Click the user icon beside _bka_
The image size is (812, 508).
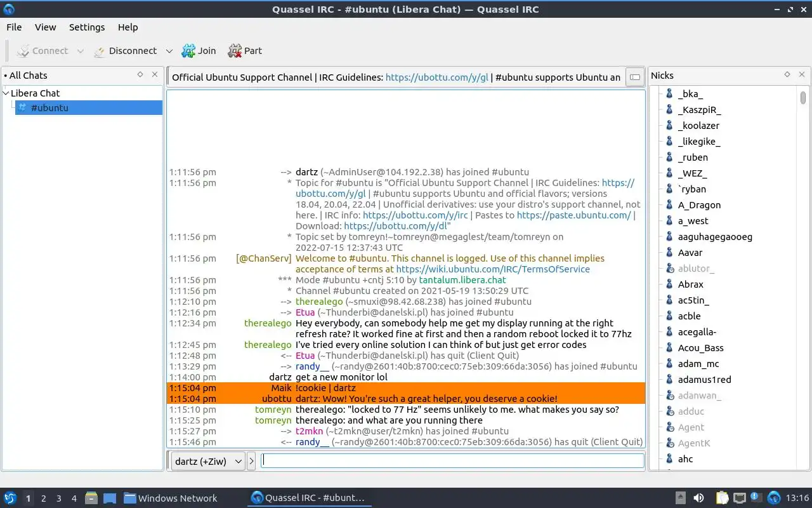[x=669, y=94]
